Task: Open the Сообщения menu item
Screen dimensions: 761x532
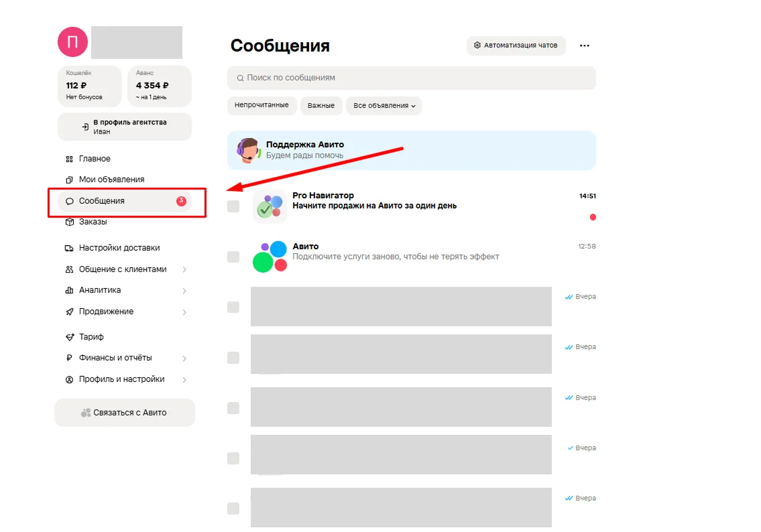Action: pos(125,201)
